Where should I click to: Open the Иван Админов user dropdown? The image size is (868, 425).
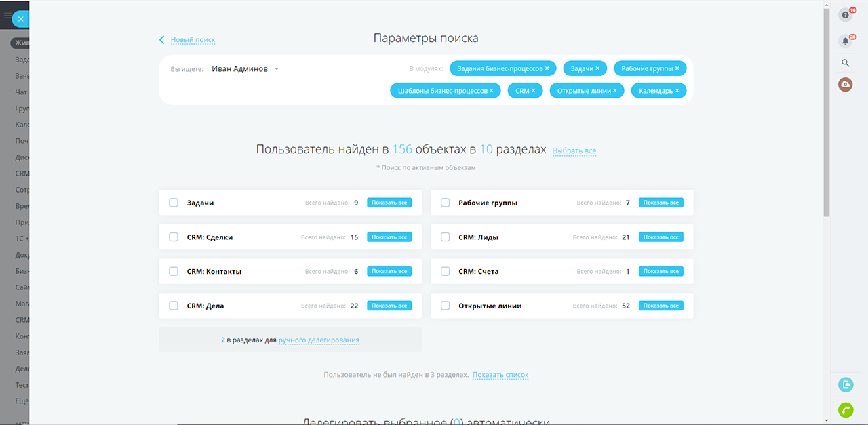click(x=245, y=69)
